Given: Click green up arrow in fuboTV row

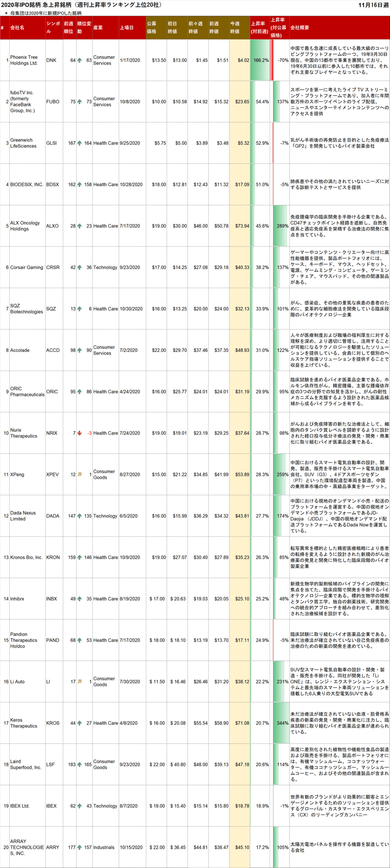Looking at the screenshot, I should [x=79, y=102].
